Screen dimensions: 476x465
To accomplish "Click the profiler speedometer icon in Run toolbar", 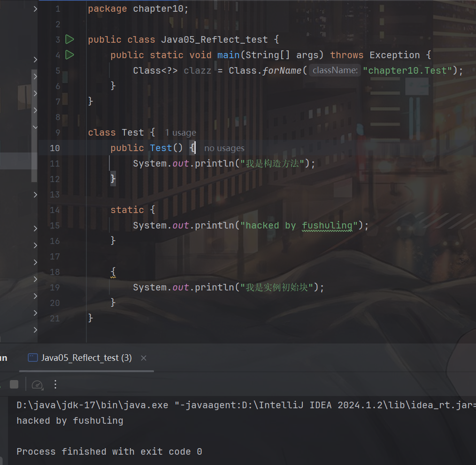I will 37,385.
